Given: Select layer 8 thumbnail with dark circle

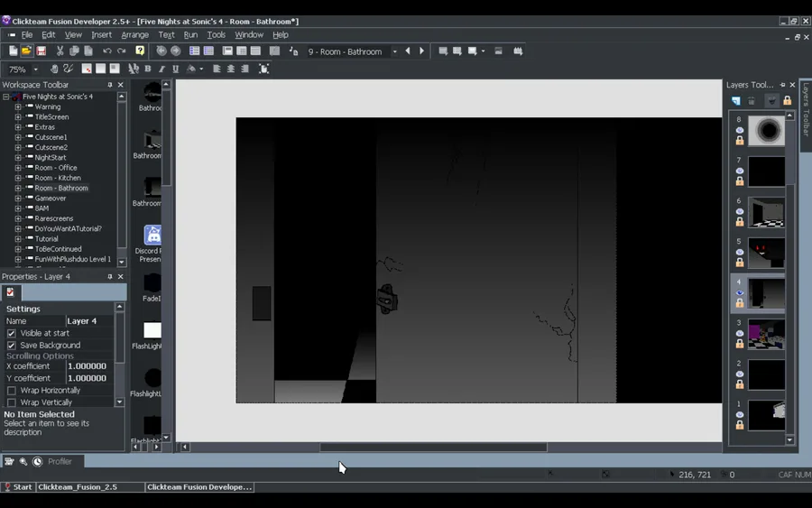Looking at the screenshot, I should (x=766, y=131).
